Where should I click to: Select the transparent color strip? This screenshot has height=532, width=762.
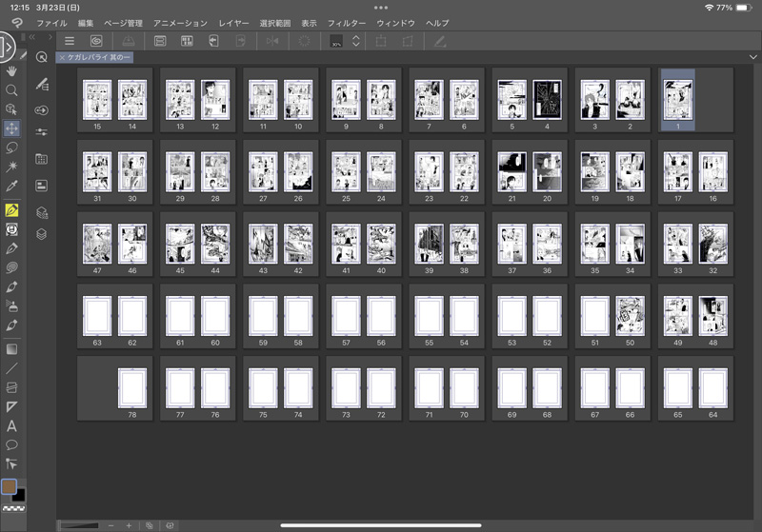pos(12,509)
